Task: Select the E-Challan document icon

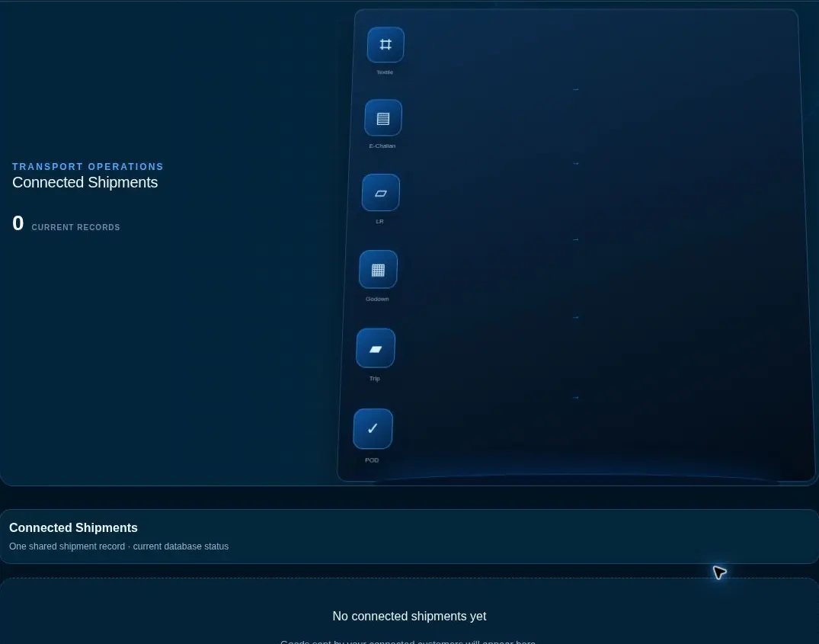Action: (x=383, y=118)
